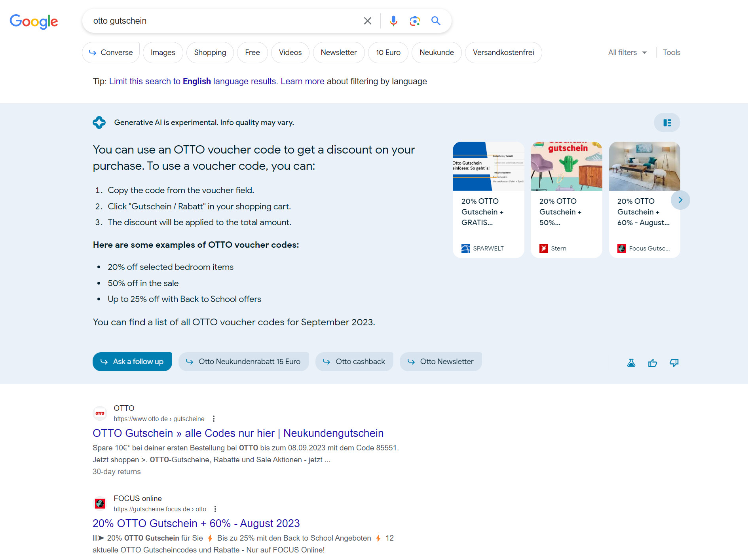
Task: Open the Search Labs flask icon
Action: pyautogui.click(x=631, y=363)
